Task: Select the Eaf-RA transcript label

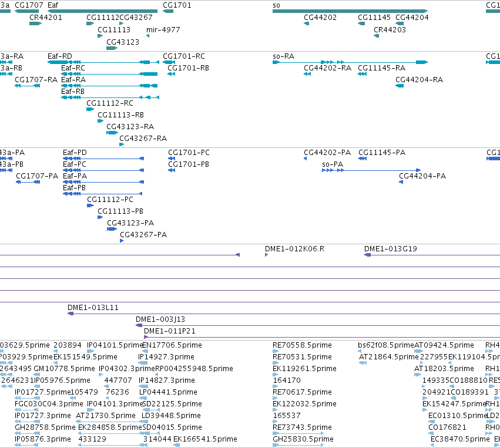Action: (73, 80)
